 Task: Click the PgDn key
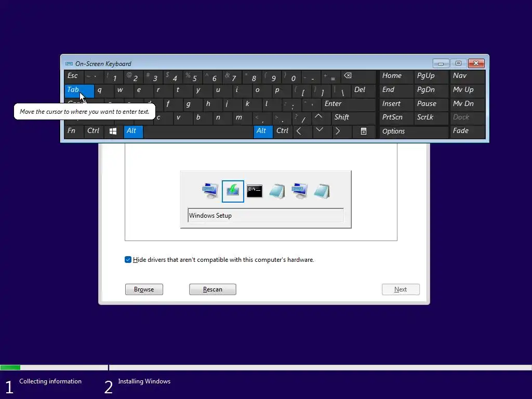click(431, 90)
